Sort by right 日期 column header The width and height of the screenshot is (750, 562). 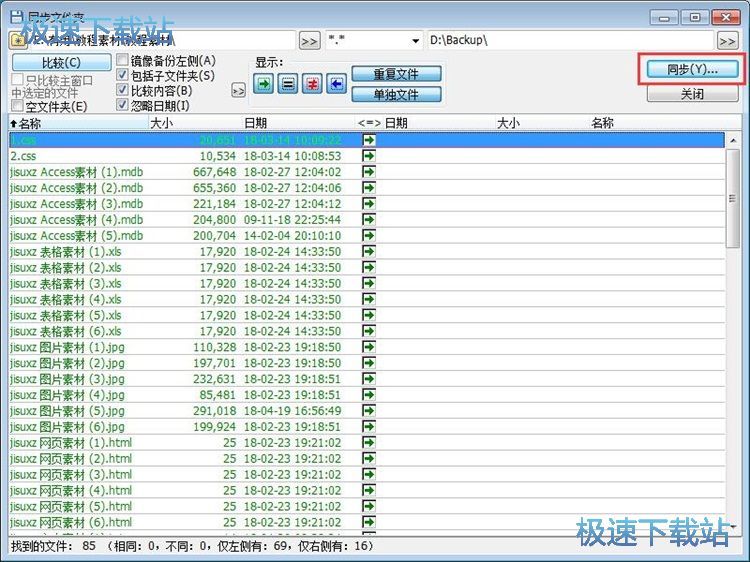[439, 123]
